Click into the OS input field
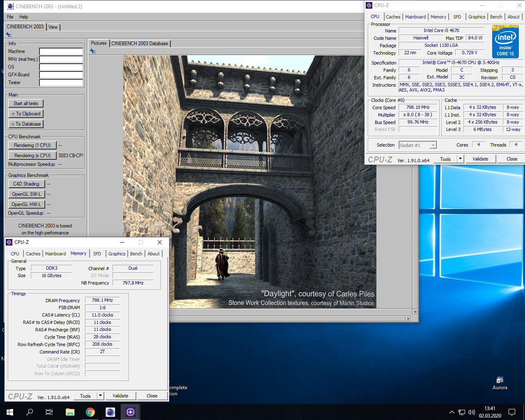Viewport: 525px width, 420px height. (61, 67)
